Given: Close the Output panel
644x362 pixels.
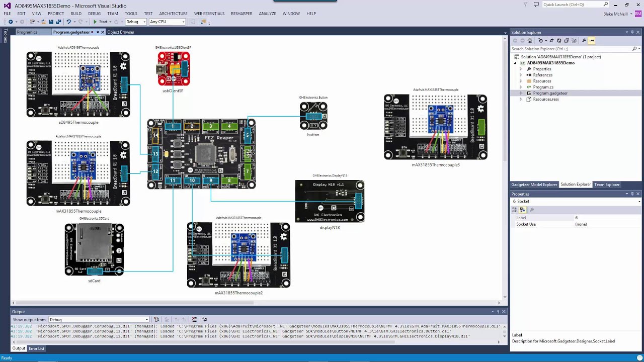Looking at the screenshot, I should [504, 311].
